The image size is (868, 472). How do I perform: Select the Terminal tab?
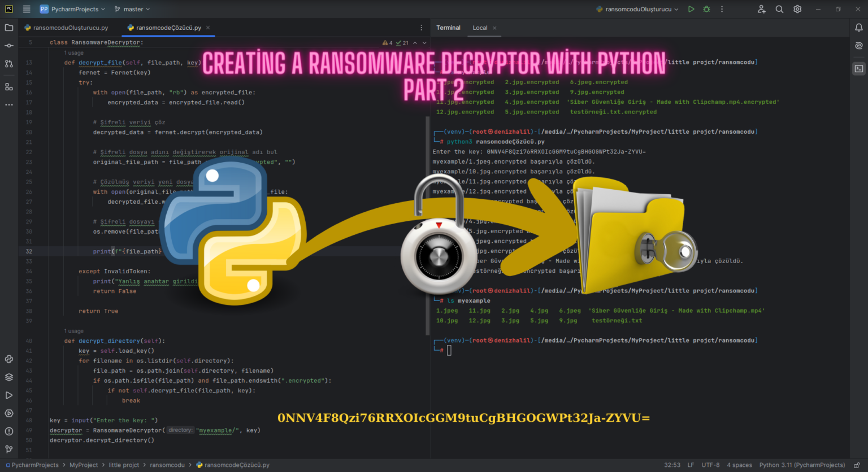(x=448, y=27)
